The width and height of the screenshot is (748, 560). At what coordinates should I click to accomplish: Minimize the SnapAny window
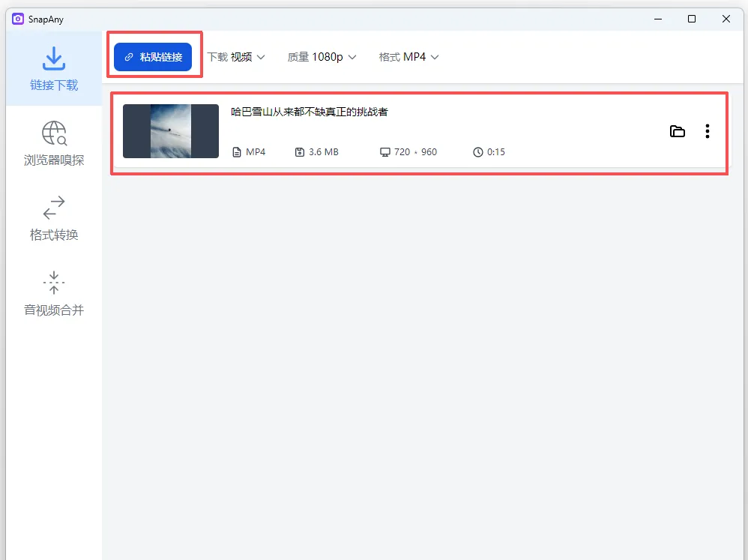point(658,19)
